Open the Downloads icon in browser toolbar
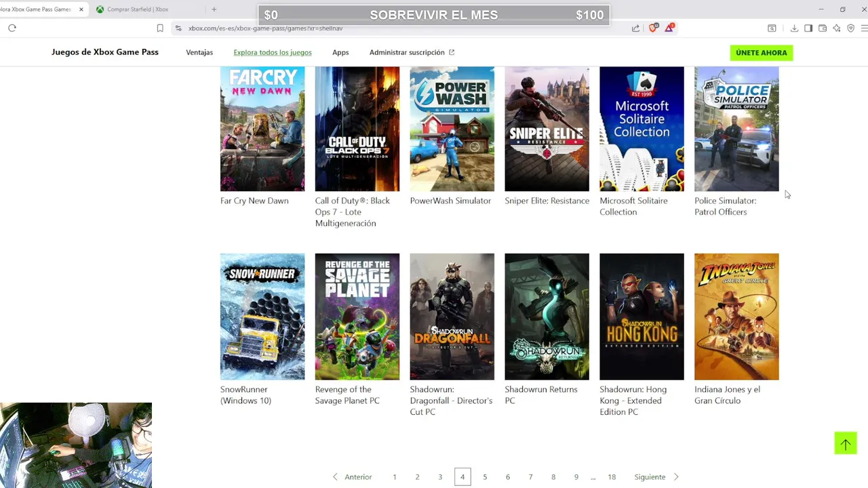 (794, 28)
